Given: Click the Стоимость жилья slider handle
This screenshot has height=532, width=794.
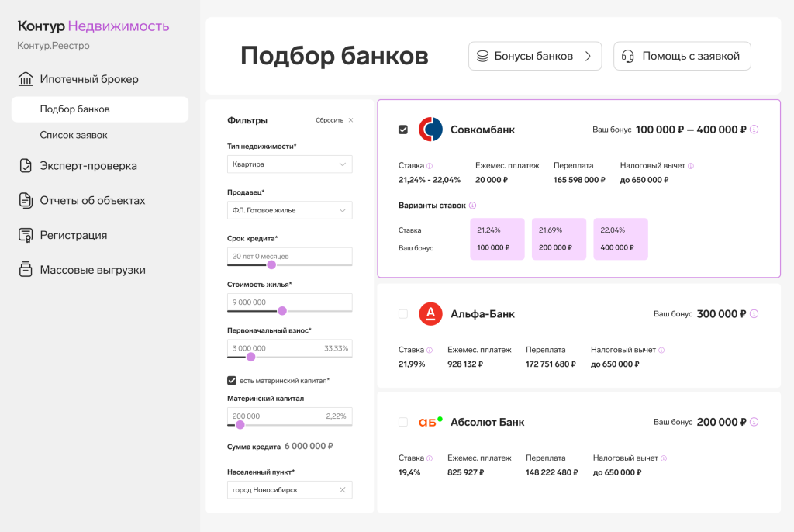Looking at the screenshot, I should 282,310.
